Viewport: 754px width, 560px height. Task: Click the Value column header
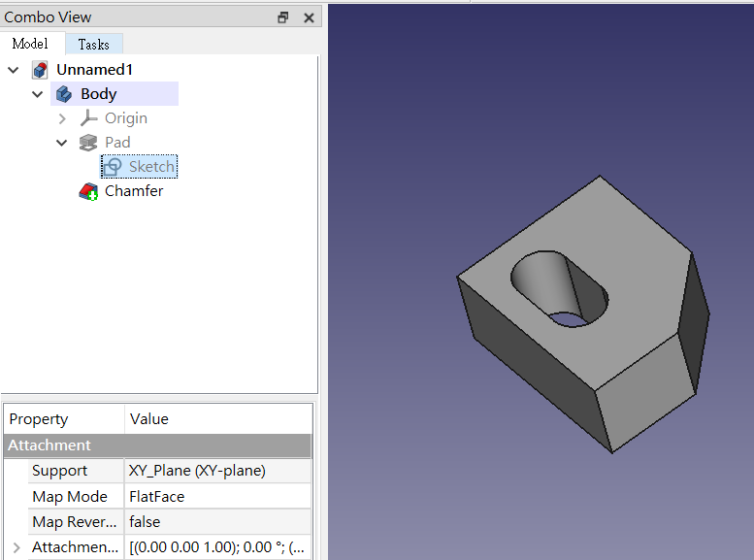pyautogui.click(x=218, y=419)
